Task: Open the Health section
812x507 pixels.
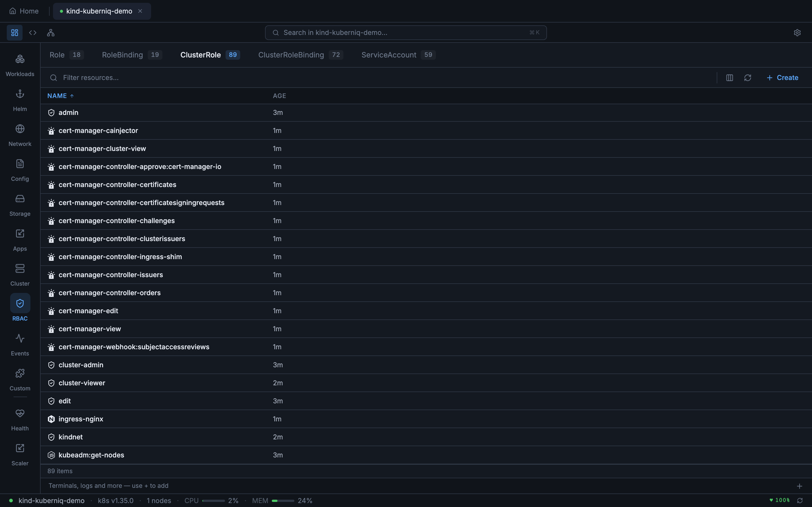Action: (20, 420)
